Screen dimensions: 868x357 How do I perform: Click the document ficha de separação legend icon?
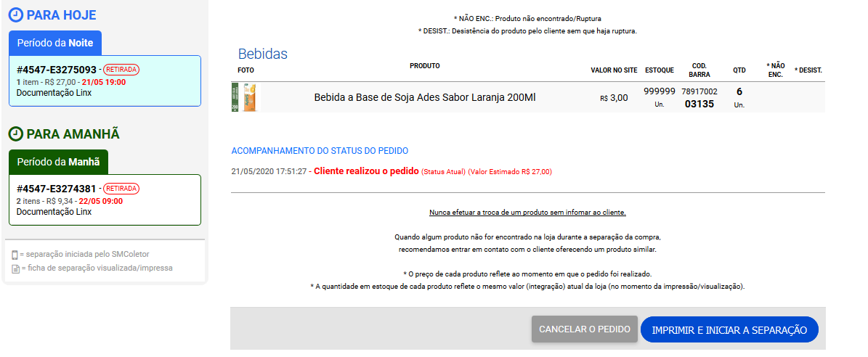[x=15, y=268]
